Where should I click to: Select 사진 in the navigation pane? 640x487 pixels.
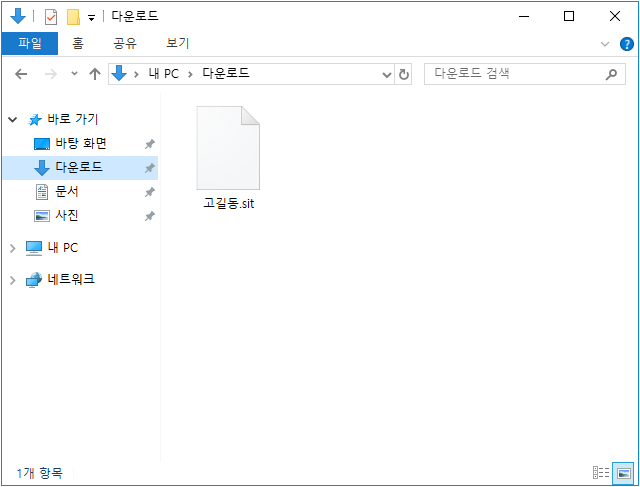67,215
